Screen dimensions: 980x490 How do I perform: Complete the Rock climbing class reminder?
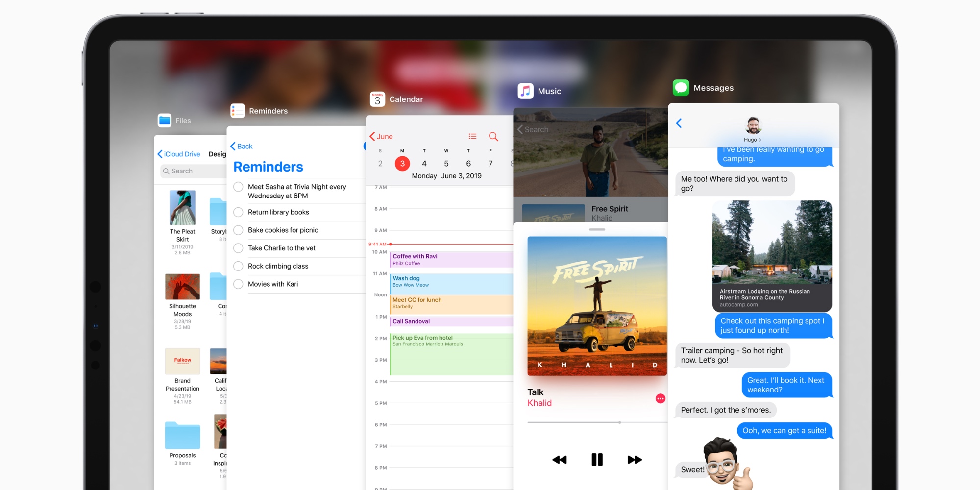239,266
